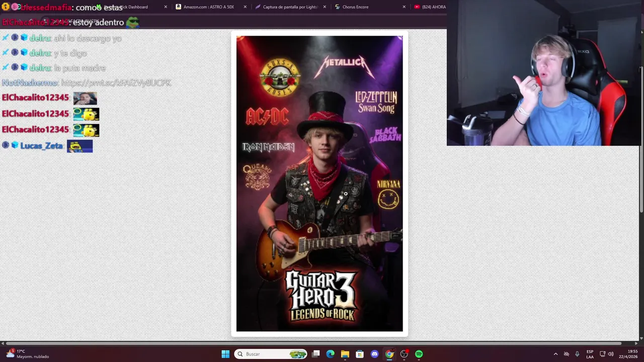644x362 pixels.
Task: Open OBS Studio from the taskbar
Action: click(404, 354)
